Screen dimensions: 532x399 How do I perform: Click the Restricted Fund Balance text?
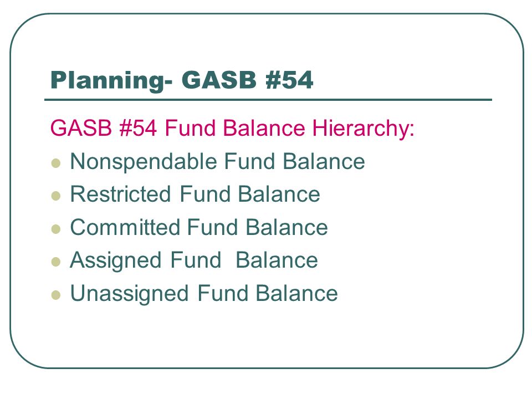point(195,194)
